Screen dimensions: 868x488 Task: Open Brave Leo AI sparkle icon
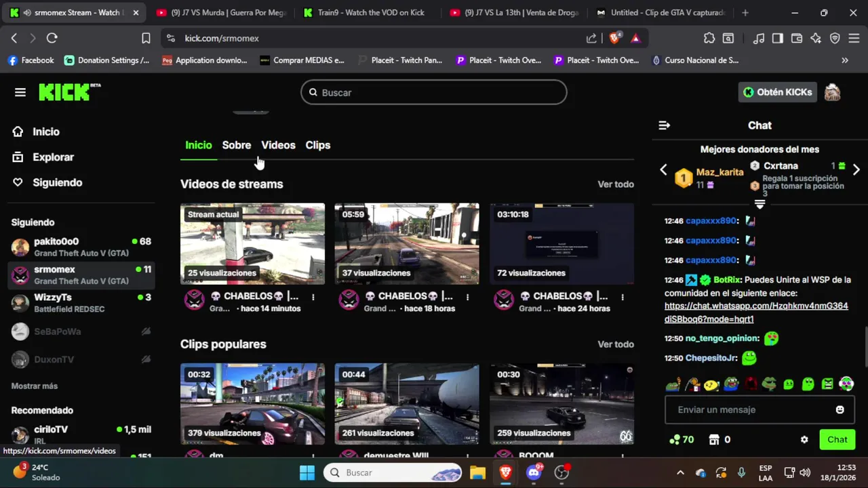(x=816, y=38)
